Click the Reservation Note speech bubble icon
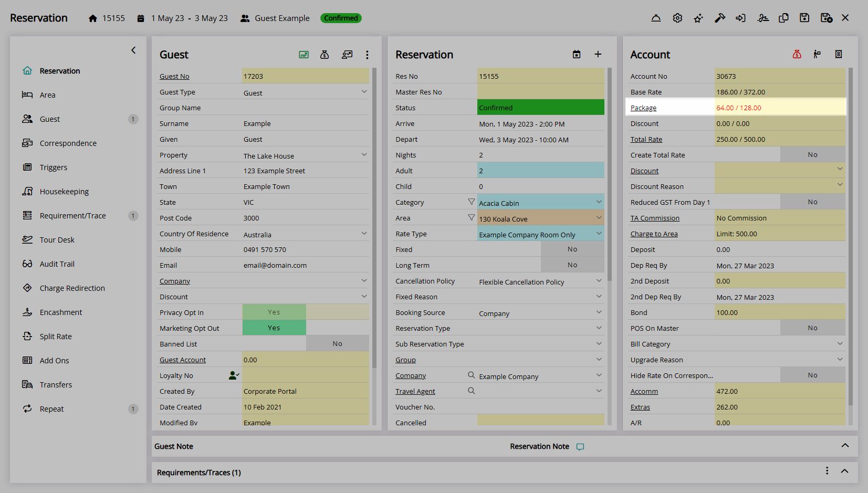The width and height of the screenshot is (868, 493). coord(580,447)
